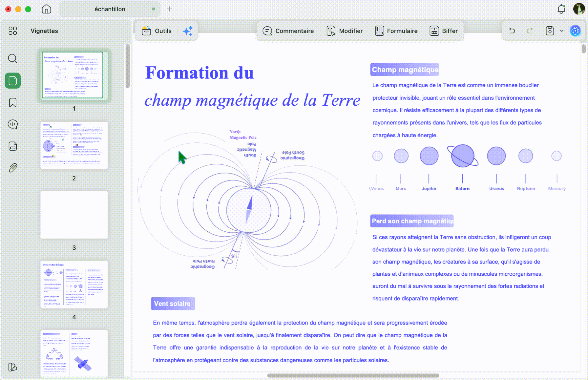Redo the last action

(530, 31)
